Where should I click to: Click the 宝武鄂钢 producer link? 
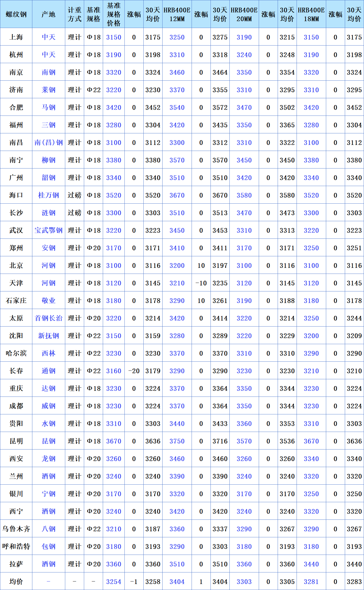point(49,230)
